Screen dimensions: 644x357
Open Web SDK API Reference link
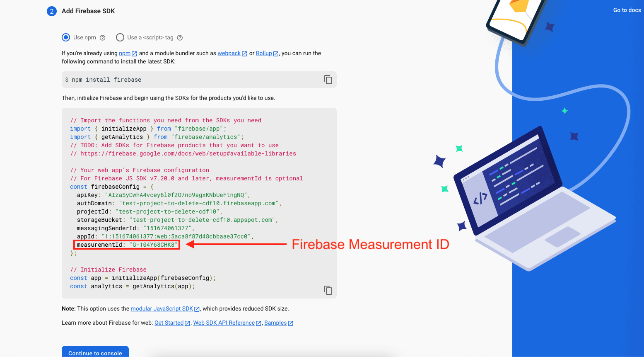click(x=224, y=323)
